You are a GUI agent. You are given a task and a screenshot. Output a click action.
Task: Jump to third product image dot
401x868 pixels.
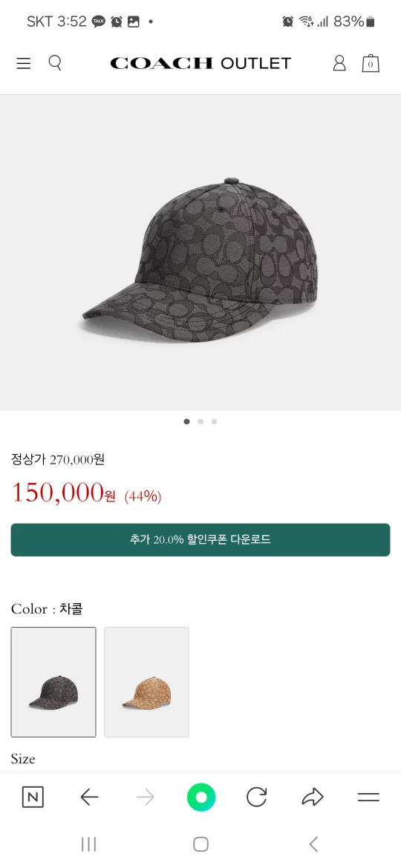click(214, 421)
